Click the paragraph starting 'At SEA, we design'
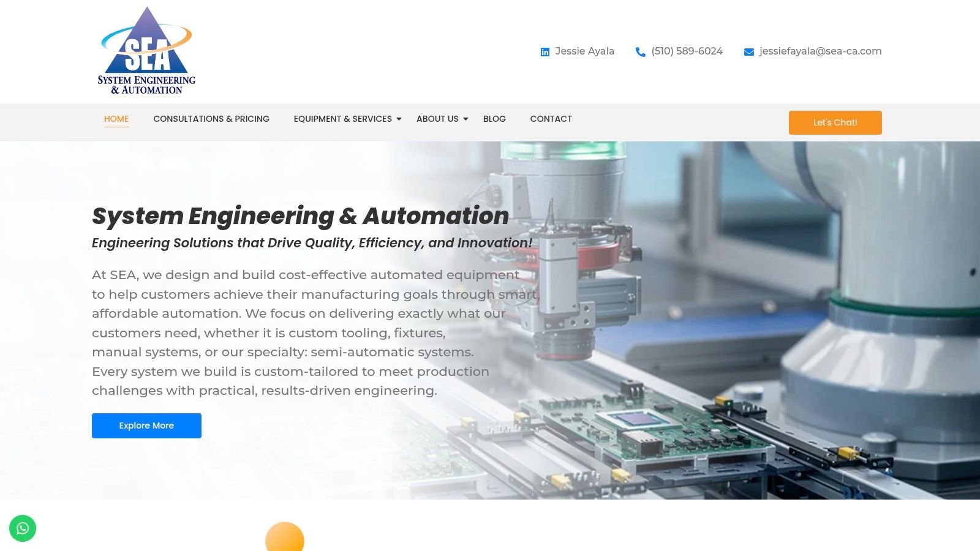The height and width of the screenshot is (551, 980). [315, 332]
